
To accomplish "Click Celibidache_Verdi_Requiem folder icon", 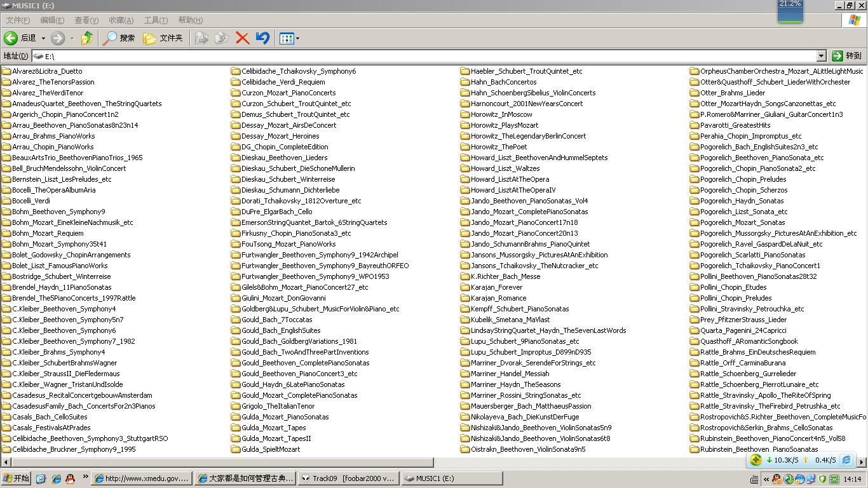I will (236, 82).
